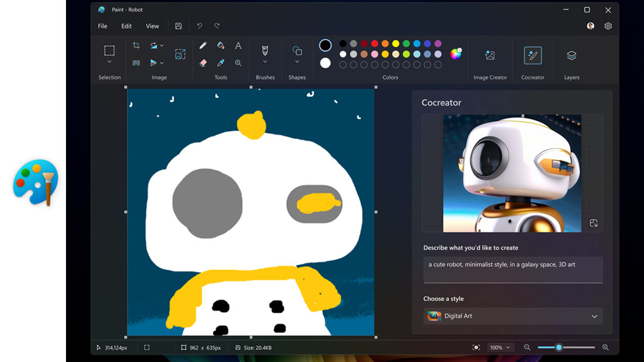Click the Redo arrow

217,26
